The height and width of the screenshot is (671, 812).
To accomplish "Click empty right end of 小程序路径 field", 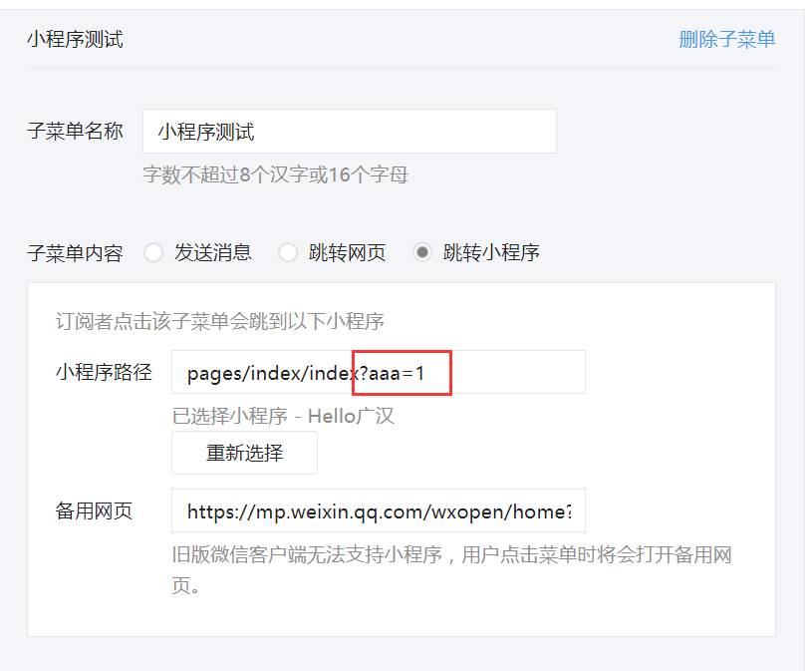I will click(518, 372).
